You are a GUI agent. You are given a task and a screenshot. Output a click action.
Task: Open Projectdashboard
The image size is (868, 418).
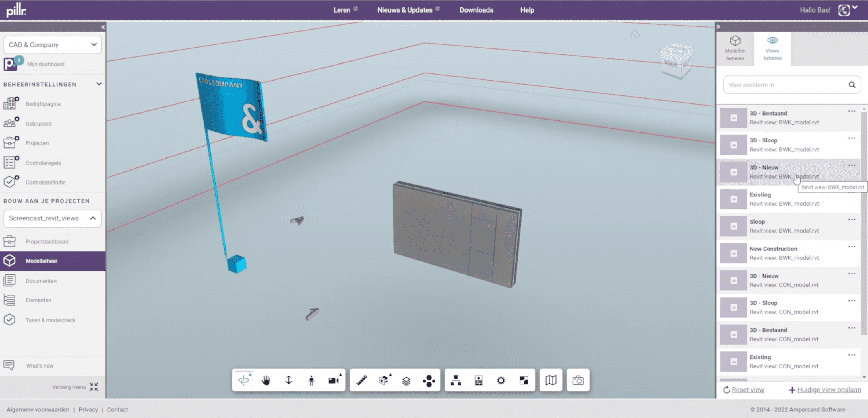point(47,242)
